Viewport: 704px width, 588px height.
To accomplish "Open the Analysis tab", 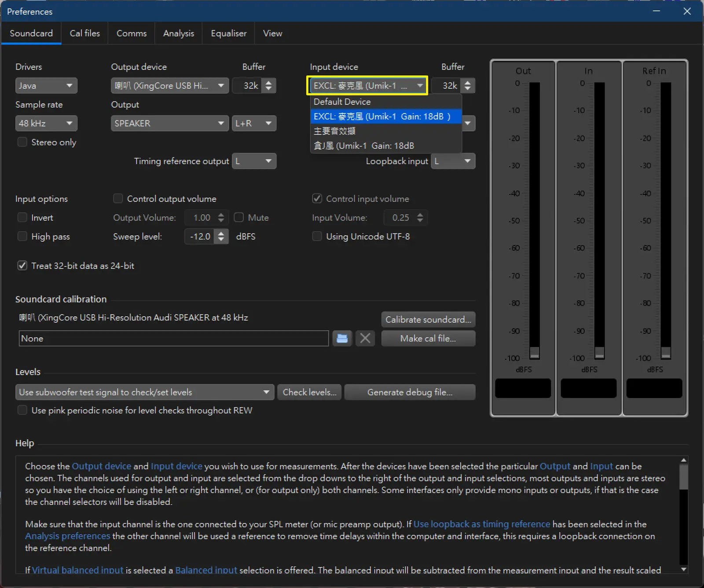I will click(x=179, y=33).
